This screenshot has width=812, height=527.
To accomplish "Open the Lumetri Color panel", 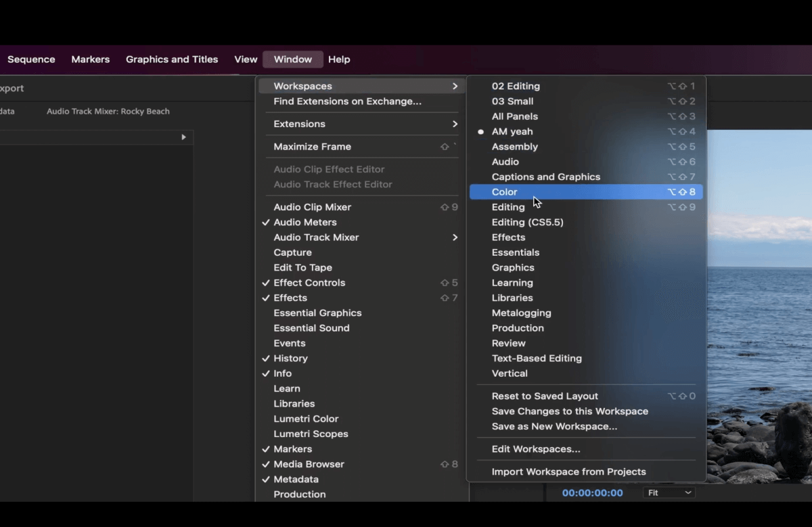I will point(361,419).
